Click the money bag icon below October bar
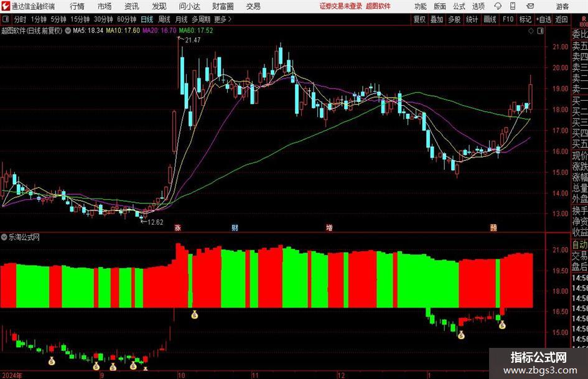 click(x=194, y=315)
